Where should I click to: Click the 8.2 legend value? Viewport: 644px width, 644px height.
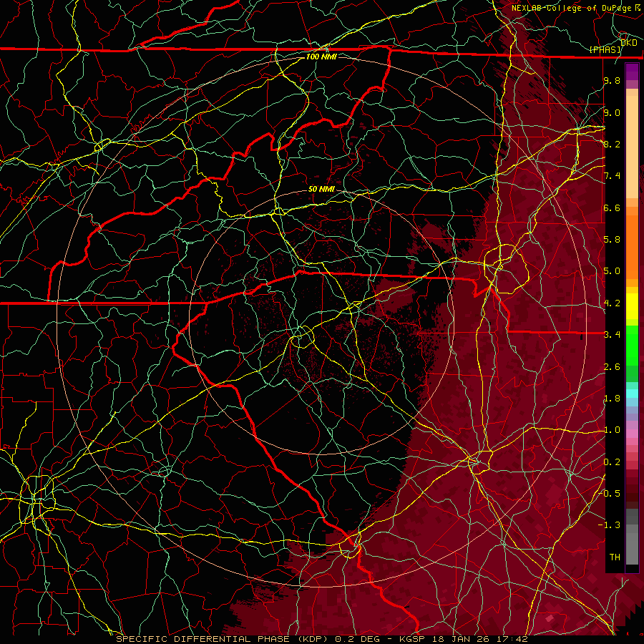coord(612,144)
